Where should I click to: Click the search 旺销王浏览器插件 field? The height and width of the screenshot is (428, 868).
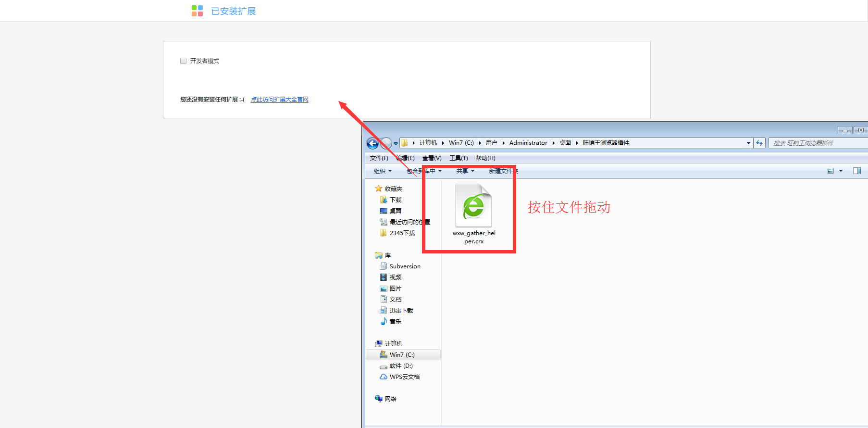[x=818, y=143]
